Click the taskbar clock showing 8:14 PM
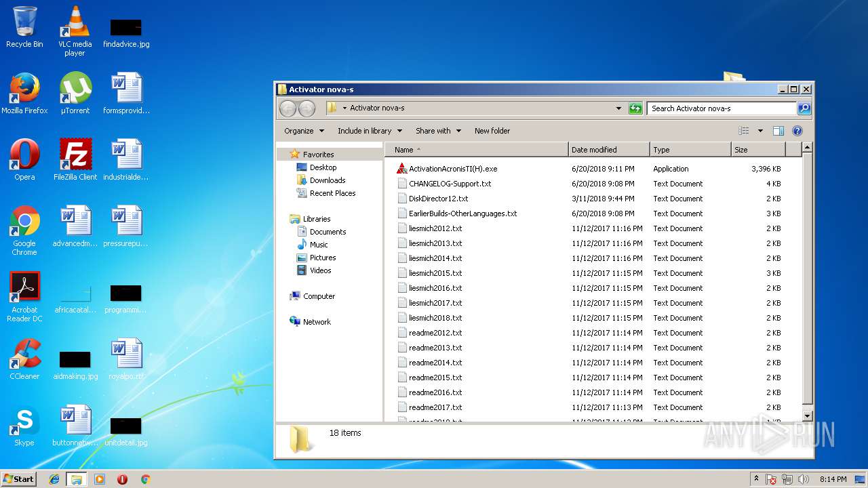The height and width of the screenshot is (488, 868). point(833,479)
